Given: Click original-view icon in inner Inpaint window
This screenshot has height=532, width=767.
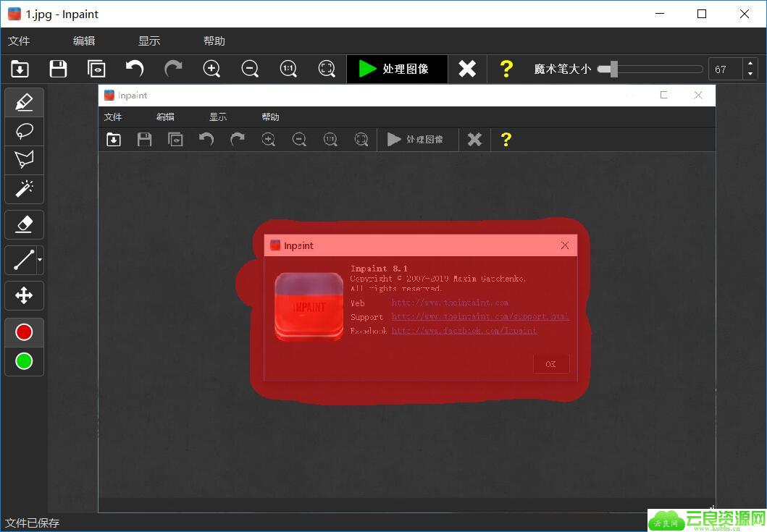Looking at the screenshot, I should pyautogui.click(x=175, y=140).
